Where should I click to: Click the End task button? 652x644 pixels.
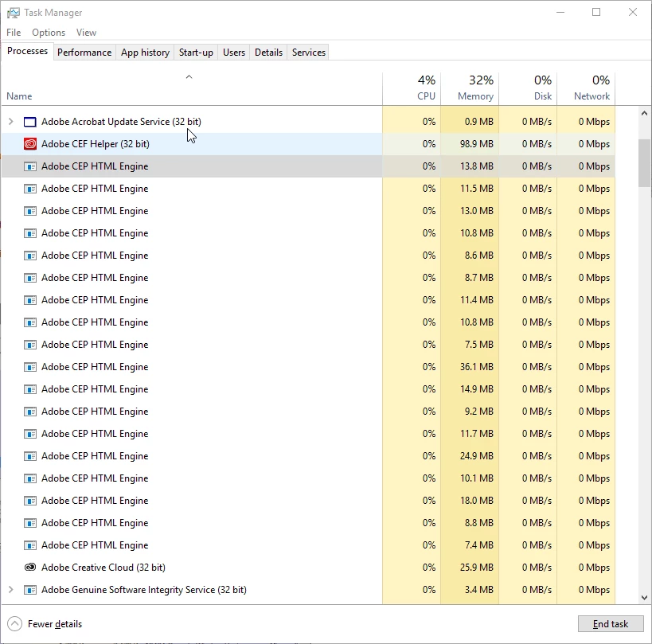tap(611, 623)
